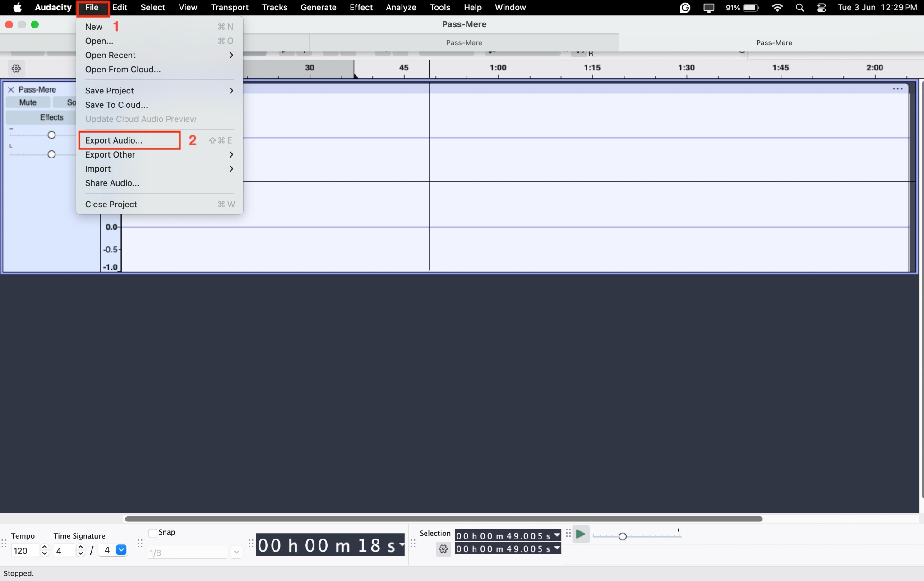Adjust the track pan slider knob
The image size is (924, 581).
click(51, 154)
